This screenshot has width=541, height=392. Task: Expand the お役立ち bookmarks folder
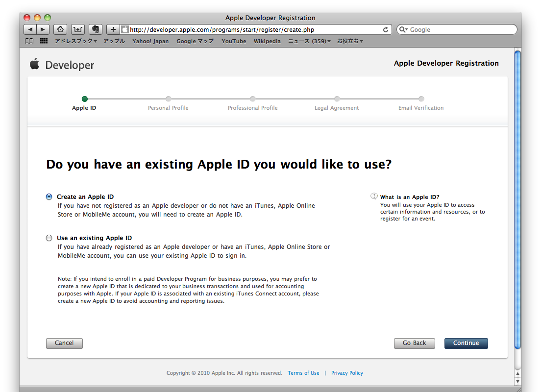(x=350, y=41)
